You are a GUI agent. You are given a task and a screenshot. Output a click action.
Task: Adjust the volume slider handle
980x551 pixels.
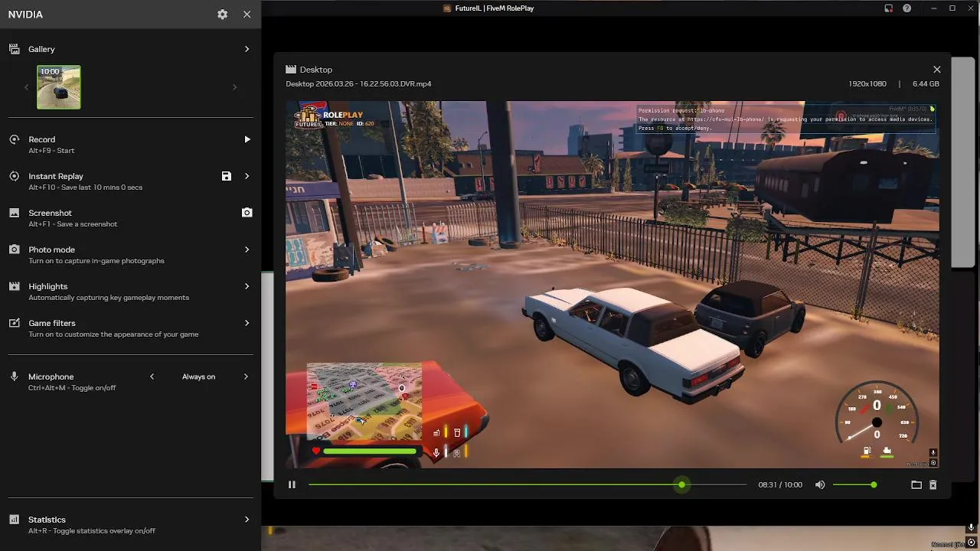click(874, 484)
